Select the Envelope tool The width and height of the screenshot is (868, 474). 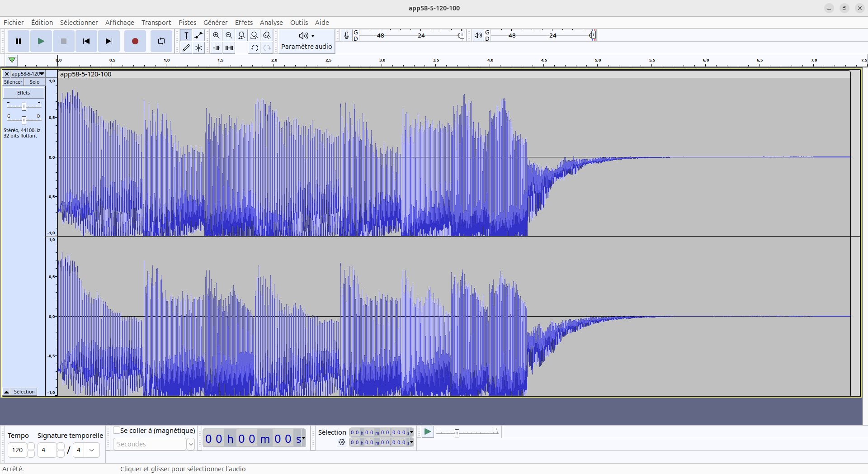[198, 35]
